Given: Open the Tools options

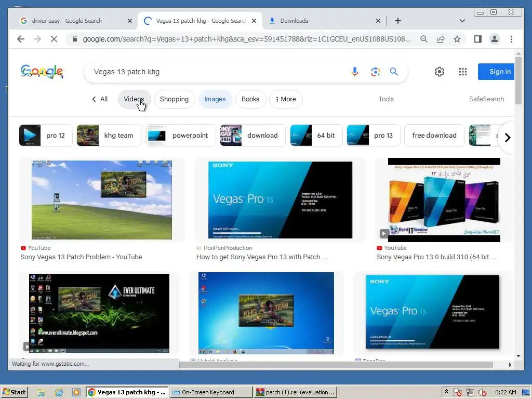Looking at the screenshot, I should point(386,99).
